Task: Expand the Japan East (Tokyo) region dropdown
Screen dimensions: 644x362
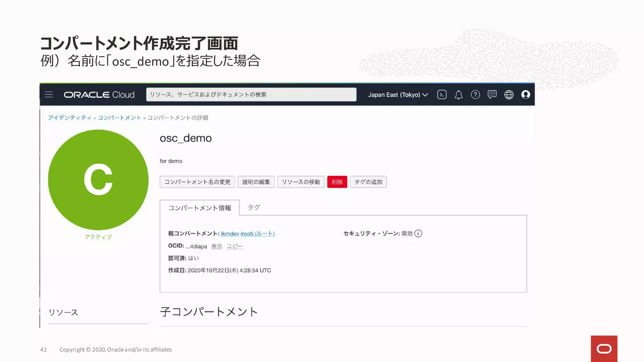Action: (398, 95)
